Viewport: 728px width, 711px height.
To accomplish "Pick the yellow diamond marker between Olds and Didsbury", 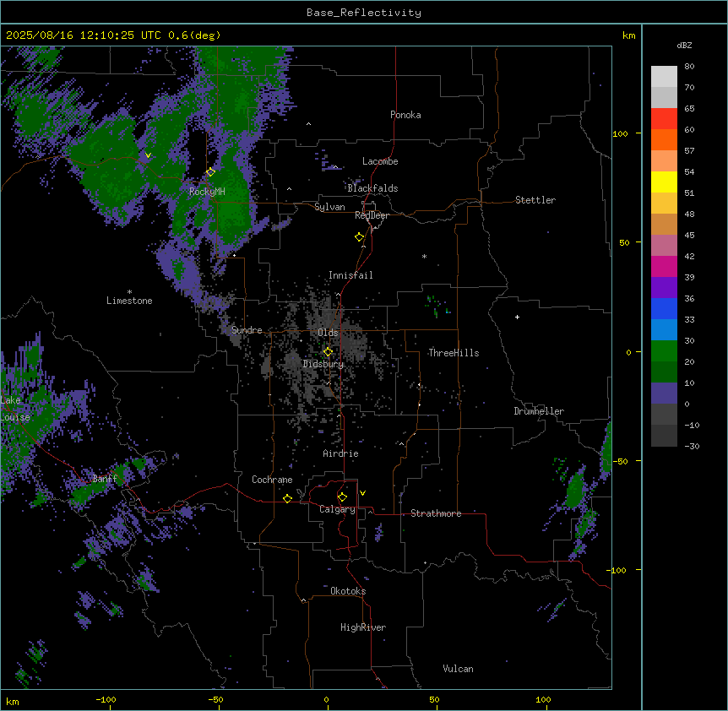I will point(328,351).
